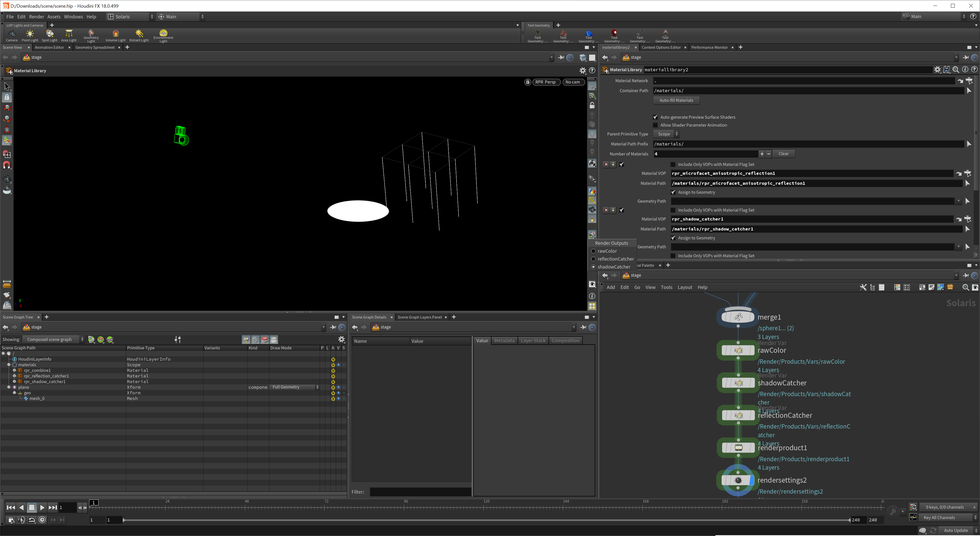The image size is (980, 536).
Task: Collapse the materials tree item
Action: point(9,365)
